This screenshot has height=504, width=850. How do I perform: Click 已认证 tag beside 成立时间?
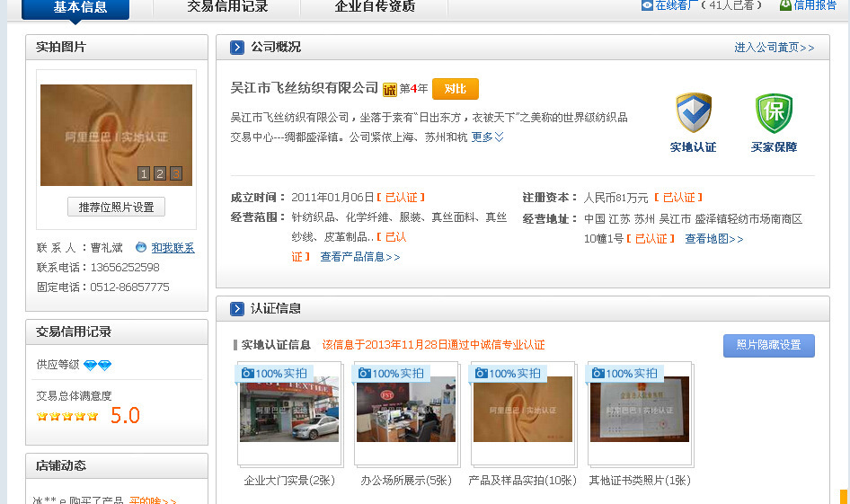tap(401, 198)
